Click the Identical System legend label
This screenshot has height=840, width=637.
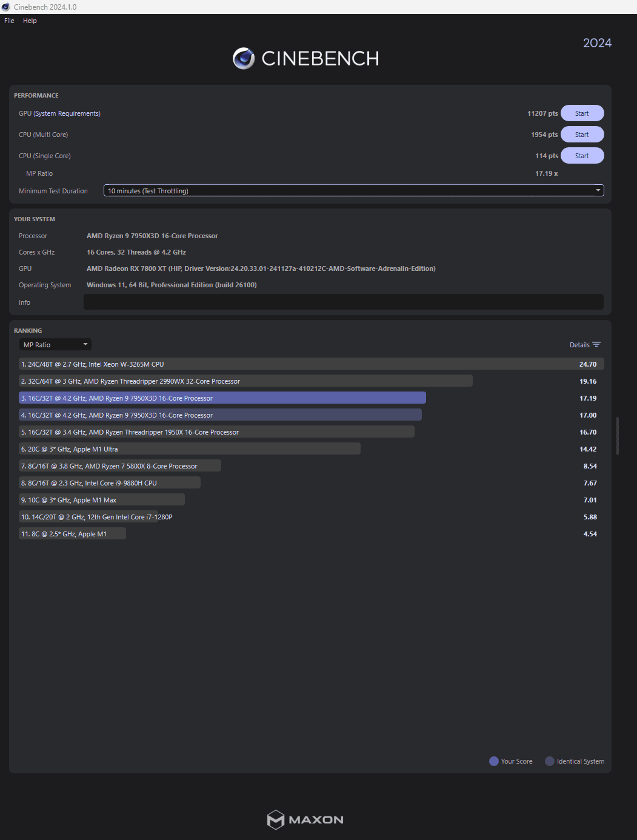tap(581, 761)
